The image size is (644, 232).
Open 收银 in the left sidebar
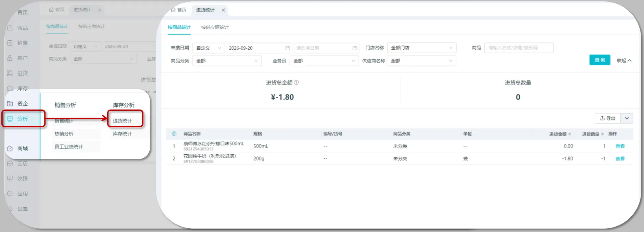(18, 179)
